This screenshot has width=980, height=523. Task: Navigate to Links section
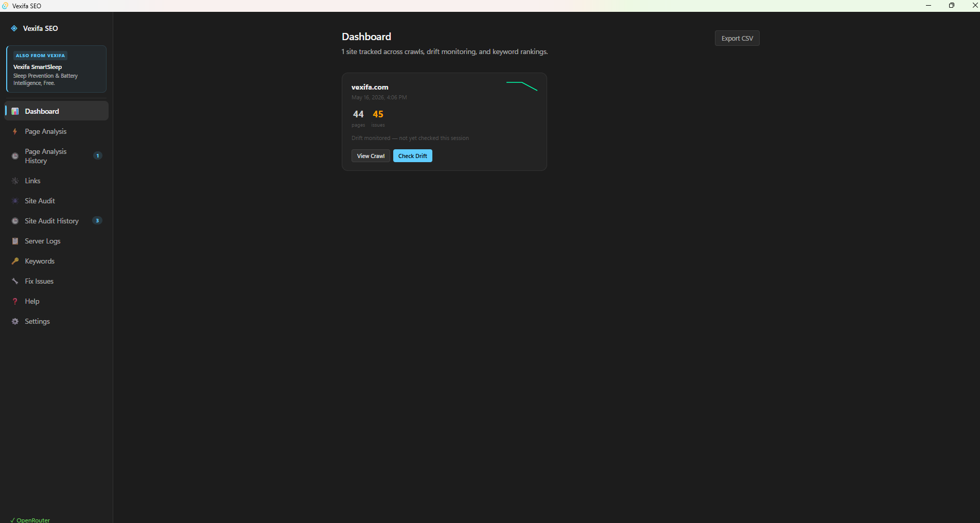click(57, 181)
